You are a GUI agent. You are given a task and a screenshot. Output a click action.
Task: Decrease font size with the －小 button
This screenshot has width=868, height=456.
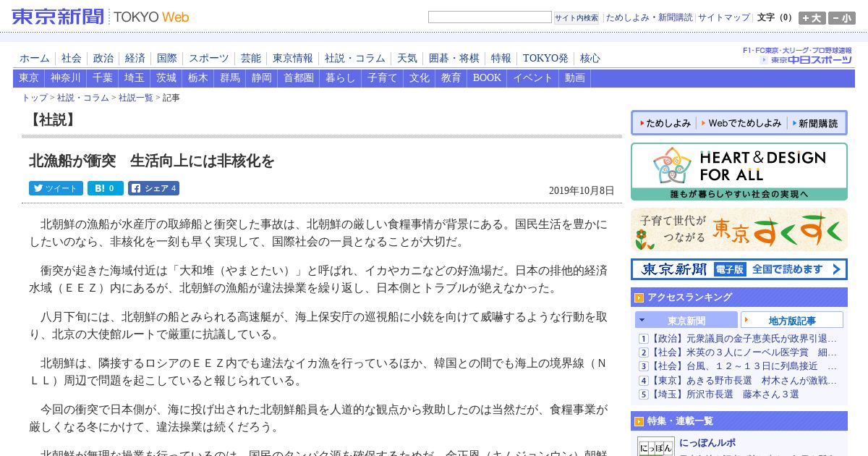tap(842, 18)
